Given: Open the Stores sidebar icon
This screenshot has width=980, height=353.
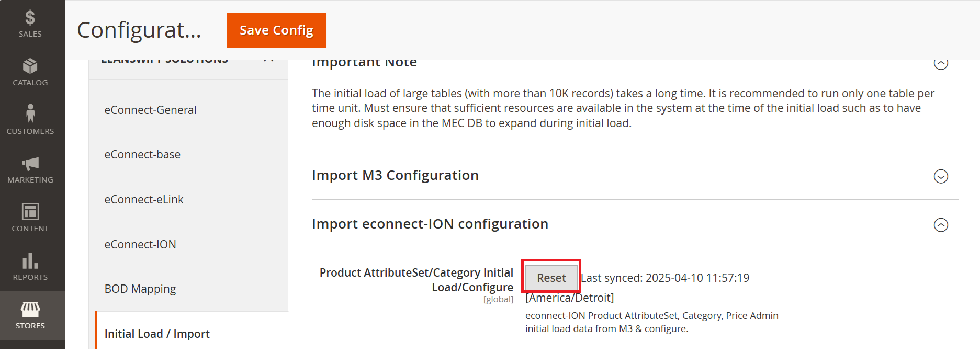Looking at the screenshot, I should tap(30, 314).
